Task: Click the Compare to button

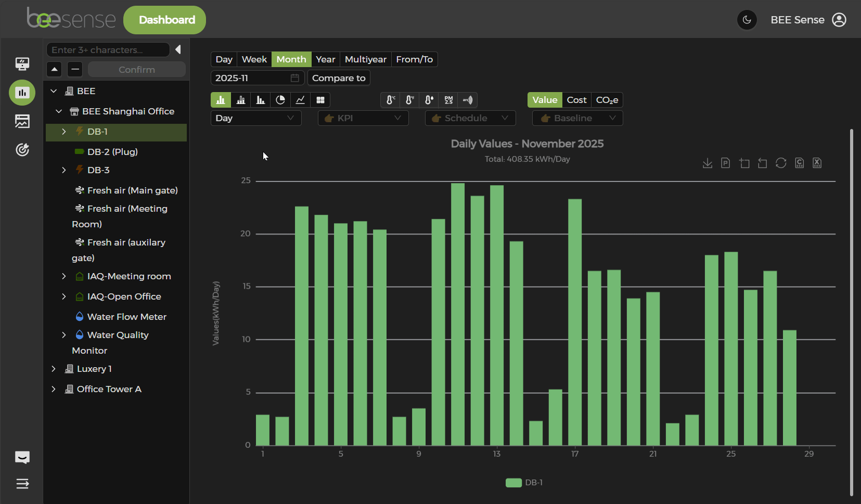Action: coord(339,78)
